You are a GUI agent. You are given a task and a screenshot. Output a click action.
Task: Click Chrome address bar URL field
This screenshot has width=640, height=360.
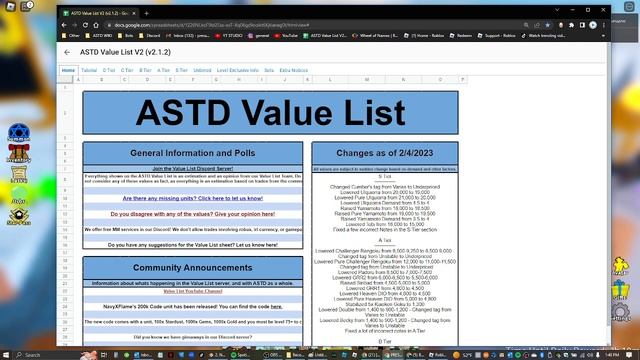pos(310,25)
